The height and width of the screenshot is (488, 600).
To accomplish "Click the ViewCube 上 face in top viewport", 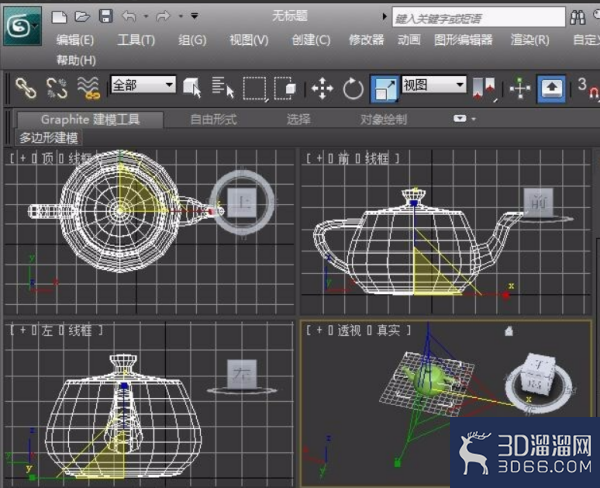I will 242,202.
